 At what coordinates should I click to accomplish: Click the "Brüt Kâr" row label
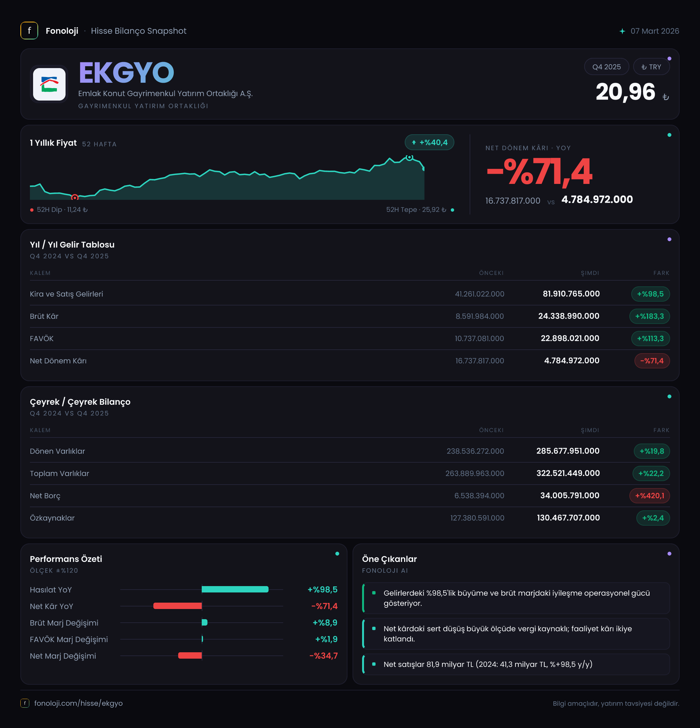[x=44, y=316]
